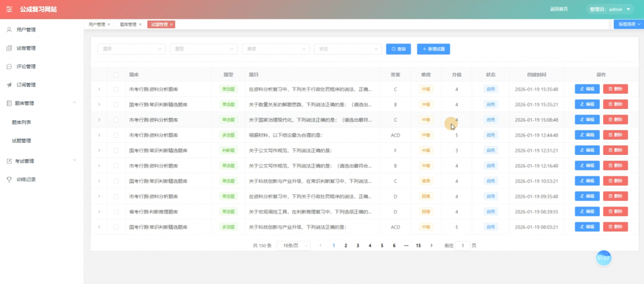
Task: Click the 订阅管理 paper plane icon
Action: coord(9,84)
